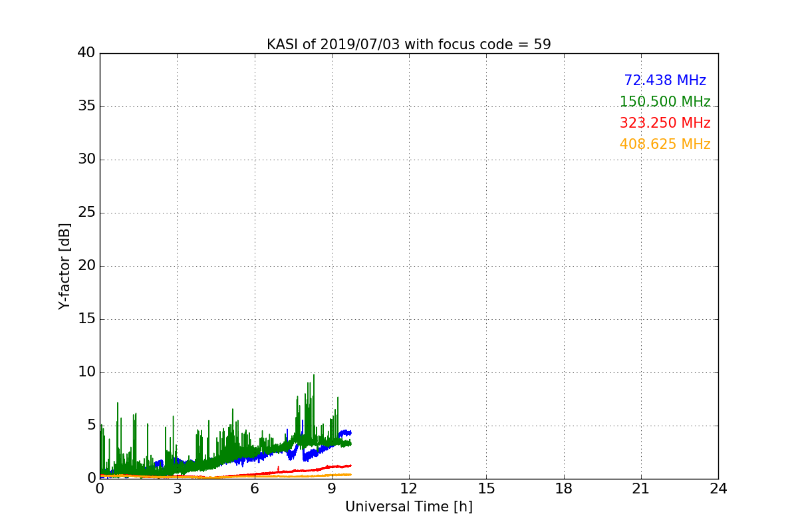Screen dimensions: 798x532
Task: Select the 323.250 MHz legend label
Action: click(665, 123)
